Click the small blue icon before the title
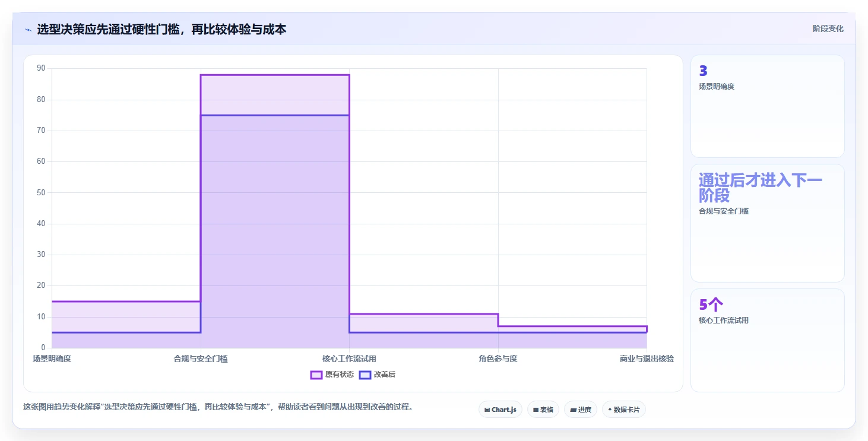Viewport: 868px width, 441px height. [28, 30]
